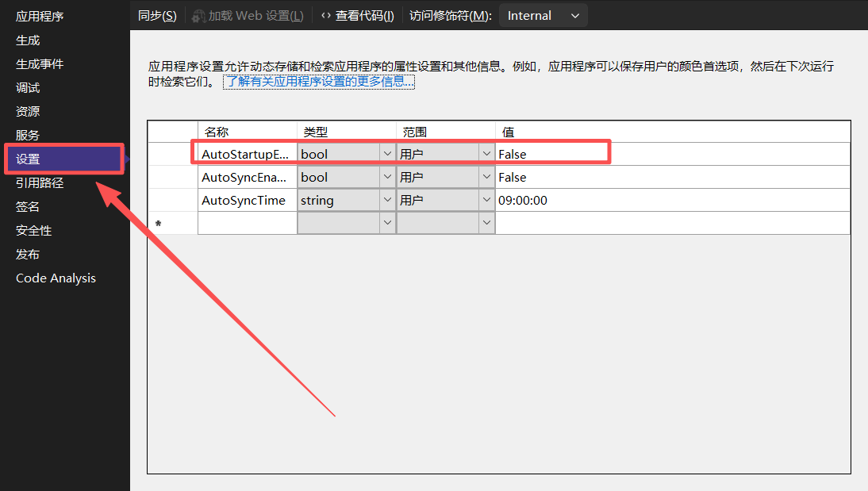Select the 设置 tab in the sidebar
Image resolution: width=868 pixels, height=491 pixels.
click(64, 159)
